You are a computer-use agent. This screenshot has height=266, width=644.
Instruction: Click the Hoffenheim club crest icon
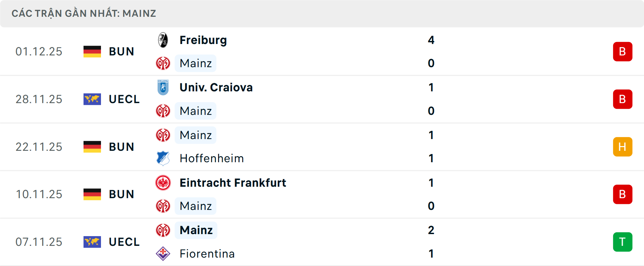[x=163, y=158]
